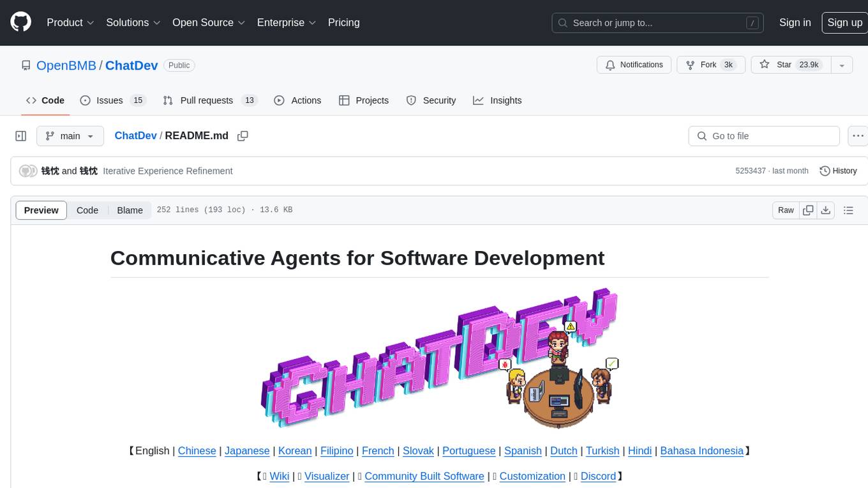Open the README outline list
Image resolution: width=868 pixels, height=488 pixels.
click(x=848, y=210)
